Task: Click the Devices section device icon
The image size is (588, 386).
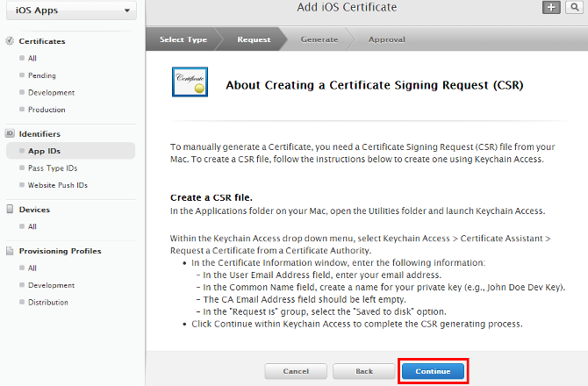Action: click(x=10, y=209)
